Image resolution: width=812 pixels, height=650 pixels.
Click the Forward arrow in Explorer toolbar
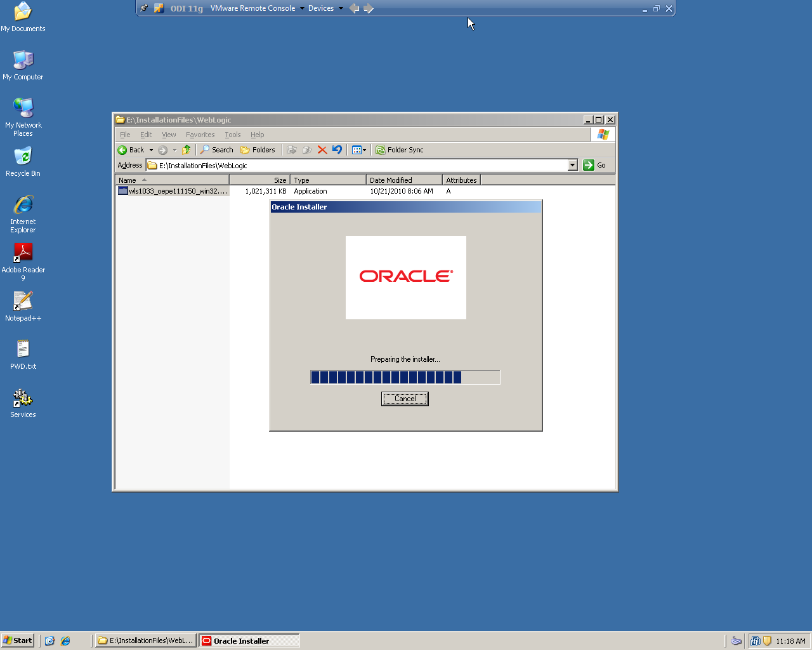click(x=163, y=150)
